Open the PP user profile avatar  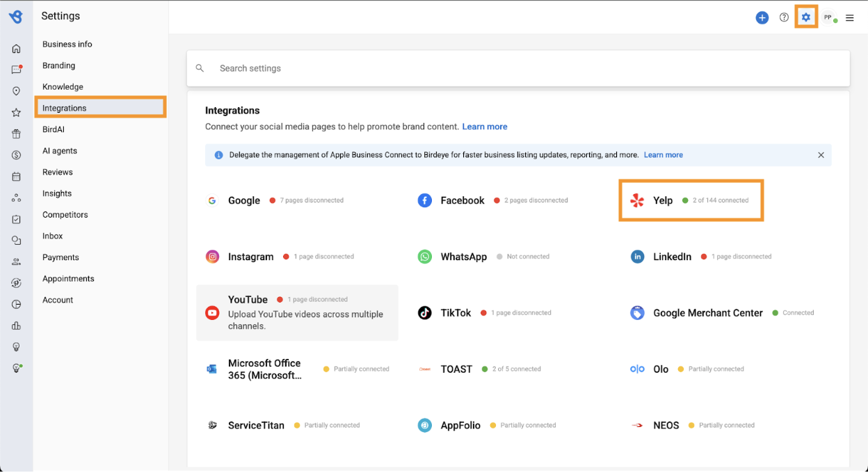pyautogui.click(x=828, y=18)
